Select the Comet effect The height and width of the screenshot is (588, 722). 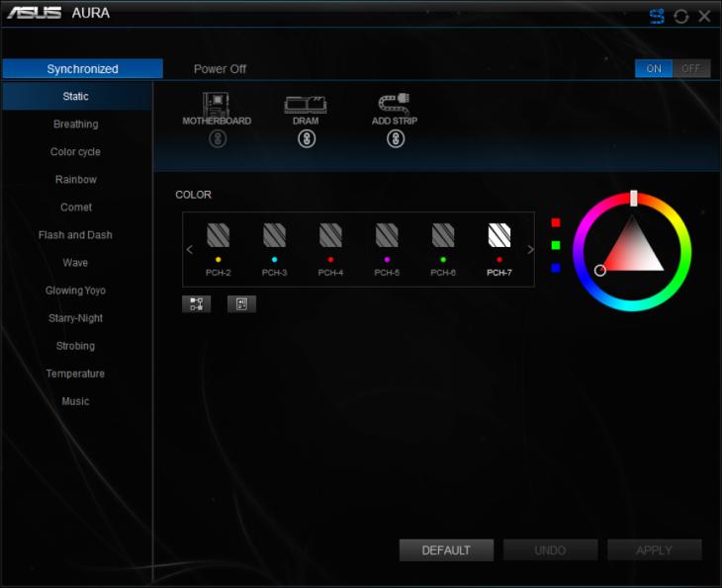click(76, 208)
